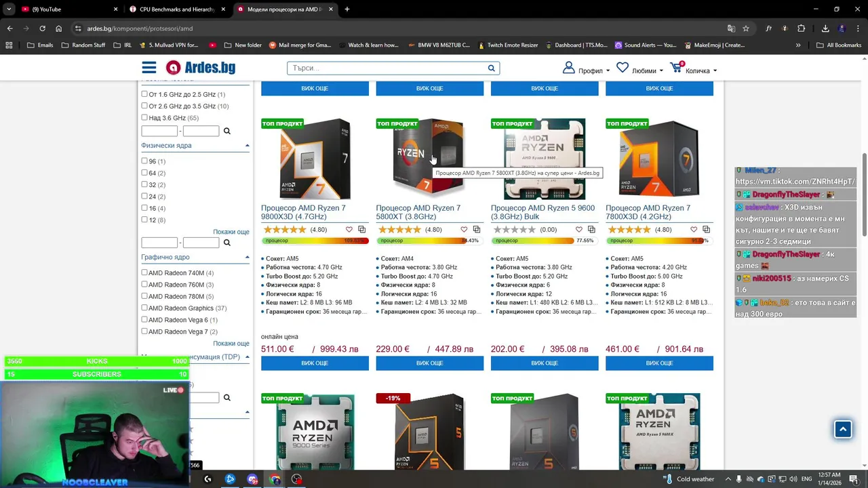The width and height of the screenshot is (868, 488).
Task: Open a new browser tab
Action: [x=347, y=9]
